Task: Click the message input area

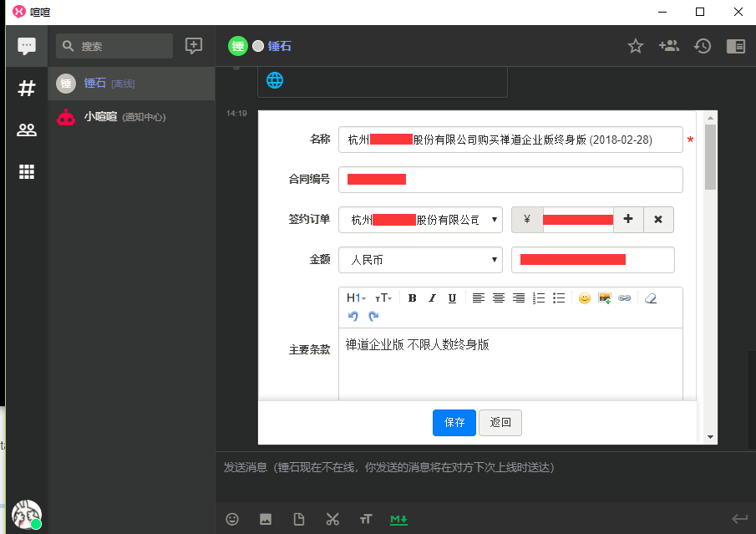Action: [485, 477]
